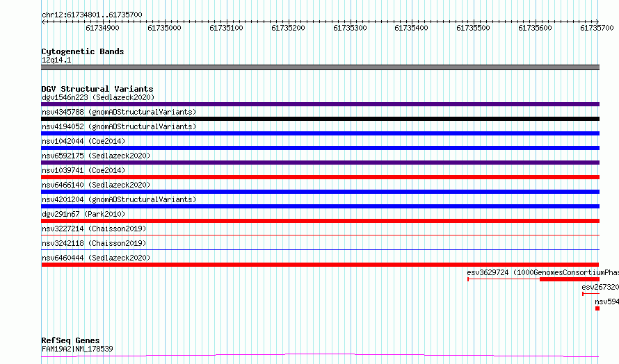
Task: Click the RefSeq Genes track heading
Action: 70,340
